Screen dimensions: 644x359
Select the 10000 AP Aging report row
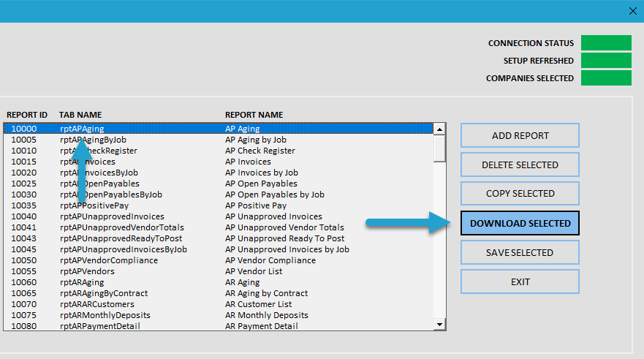point(219,129)
